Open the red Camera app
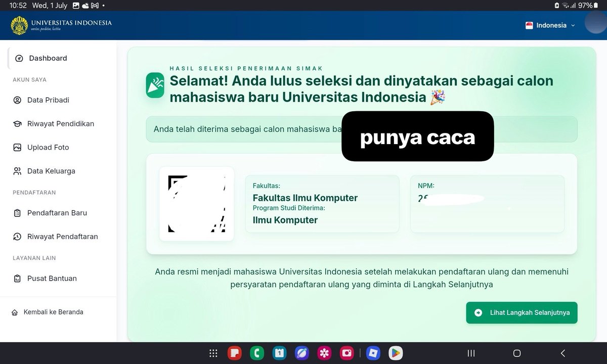Viewport: 607px width, 364px height. pyautogui.click(x=346, y=353)
